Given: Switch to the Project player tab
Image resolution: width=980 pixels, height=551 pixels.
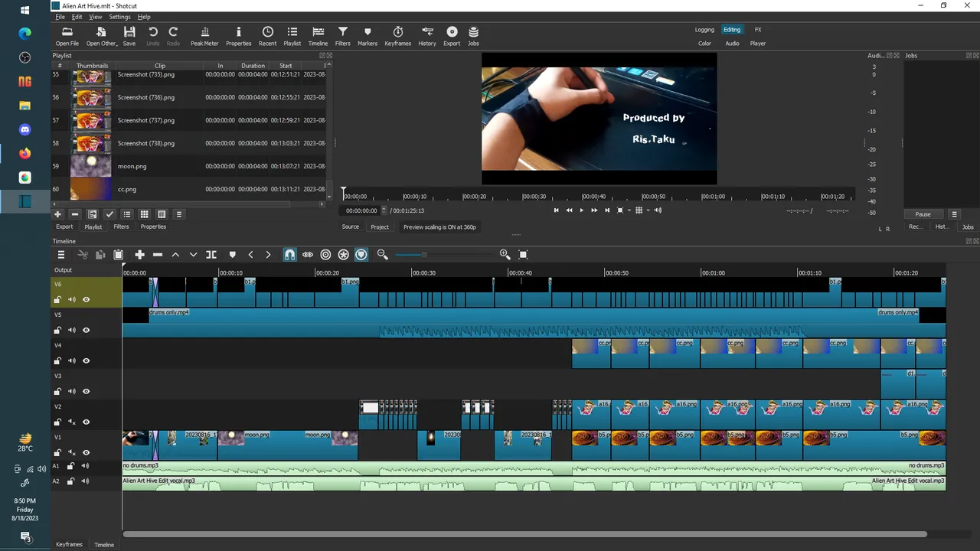Looking at the screenshot, I should (x=380, y=227).
